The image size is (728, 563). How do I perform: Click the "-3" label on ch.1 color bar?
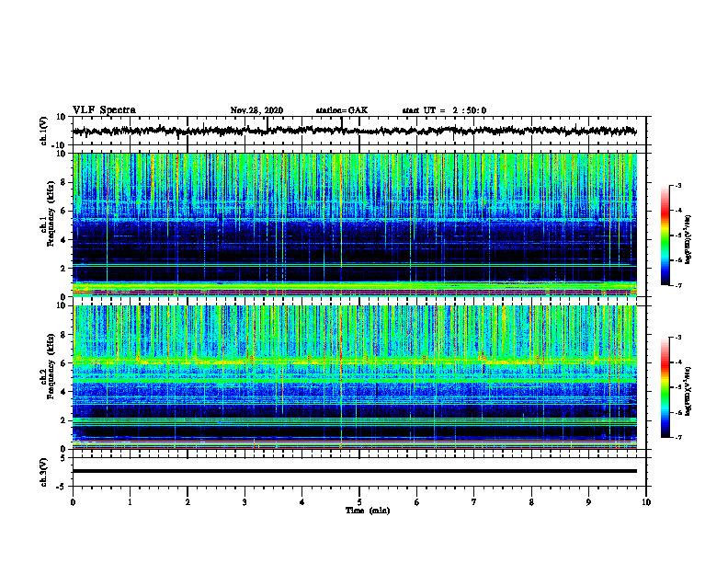point(677,186)
